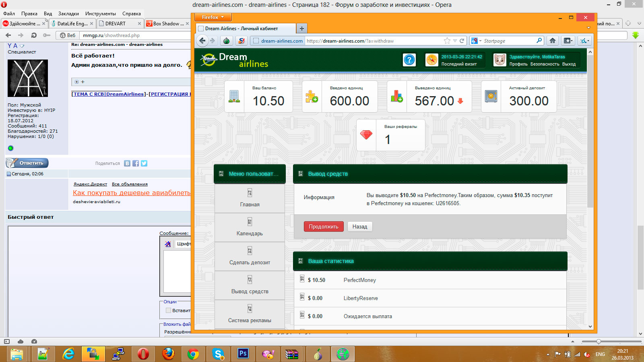
Task: Tick the checkbox under Опции
Action: (169, 311)
